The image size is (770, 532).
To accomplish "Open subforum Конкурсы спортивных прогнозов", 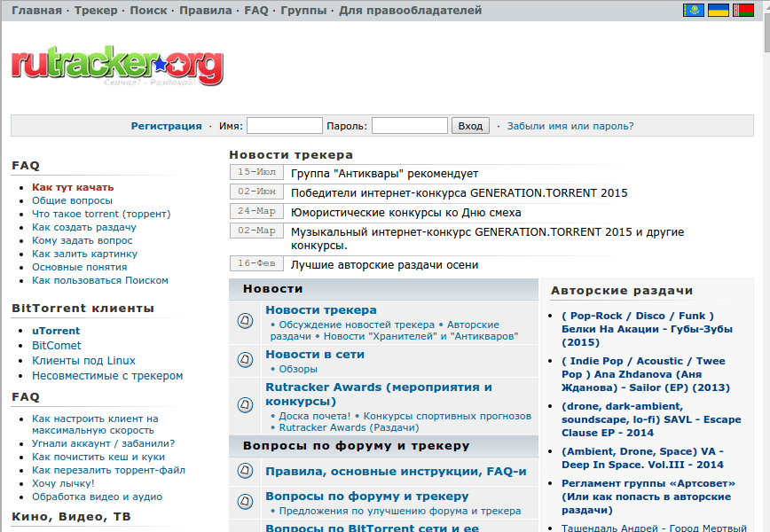I will point(447,416).
